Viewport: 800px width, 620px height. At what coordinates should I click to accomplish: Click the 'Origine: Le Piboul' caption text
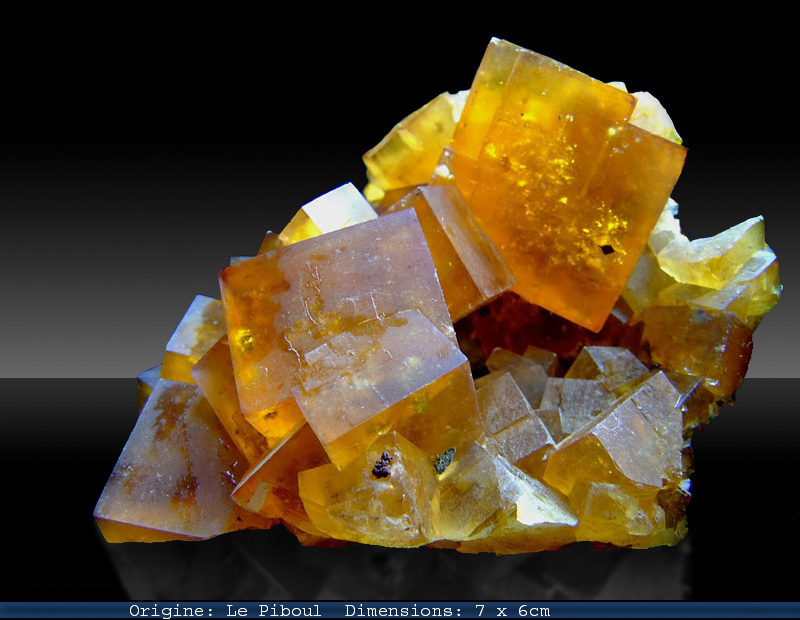tap(225, 611)
